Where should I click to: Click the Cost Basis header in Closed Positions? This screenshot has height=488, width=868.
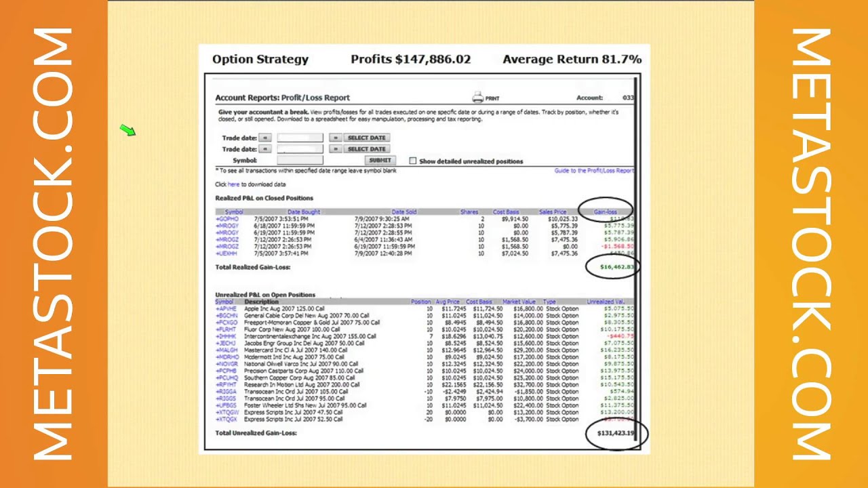(506, 212)
